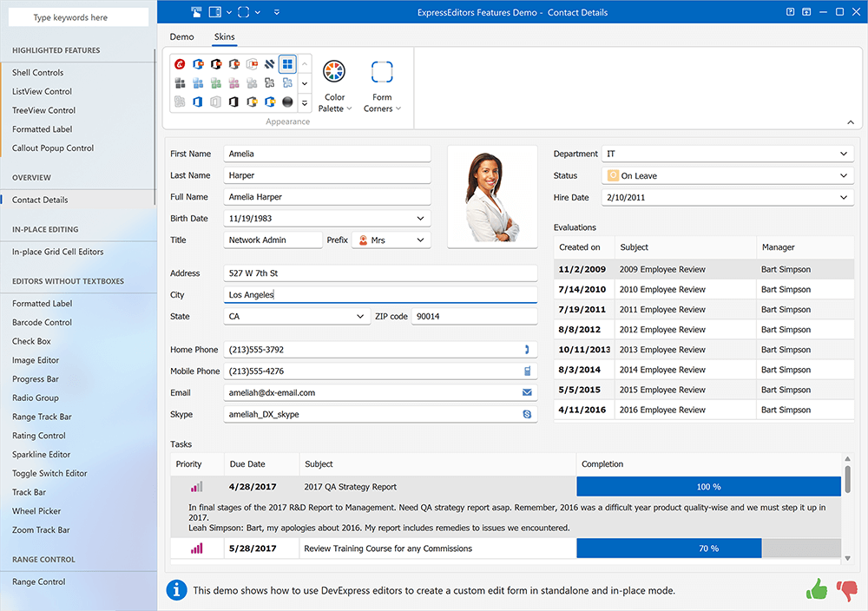The image size is (868, 611).
Task: Select the red skin in the skin gallery
Action: 181,63
